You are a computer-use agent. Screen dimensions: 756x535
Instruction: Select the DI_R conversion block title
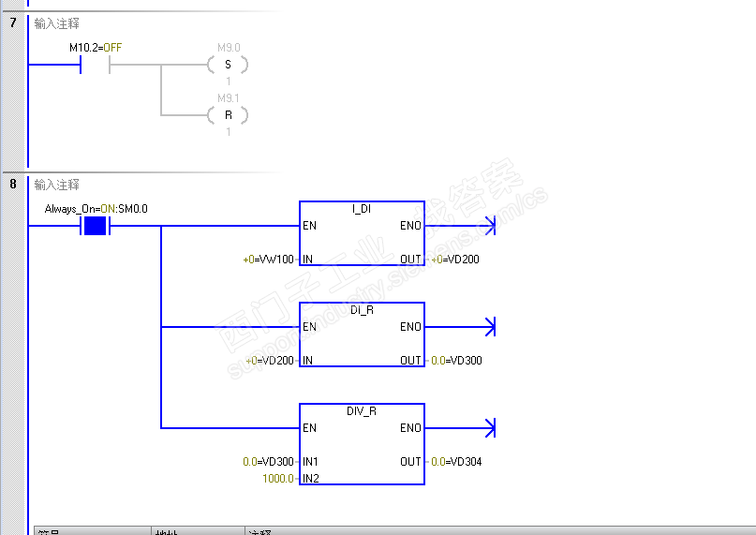[x=362, y=310]
